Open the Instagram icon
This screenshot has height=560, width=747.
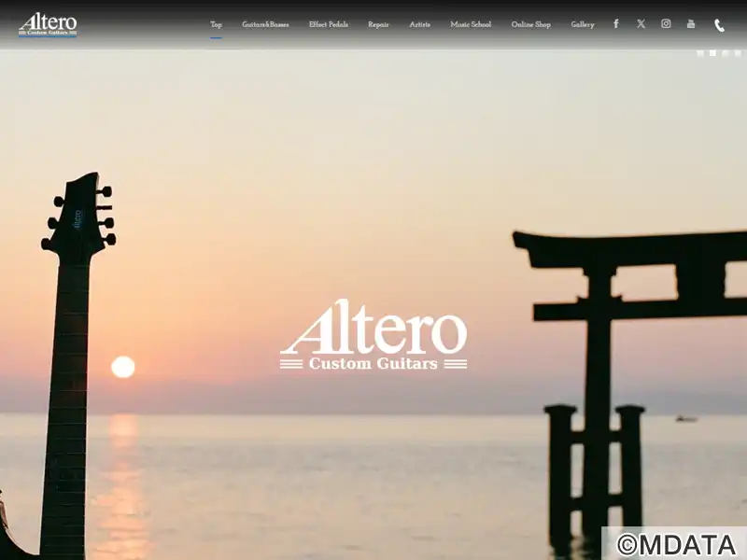pyautogui.click(x=666, y=24)
